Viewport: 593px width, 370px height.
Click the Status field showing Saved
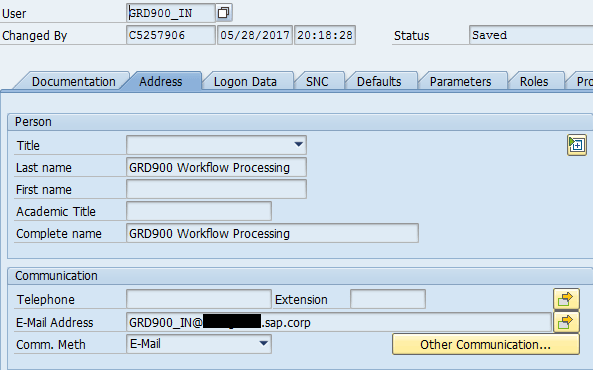pyautogui.click(x=531, y=35)
